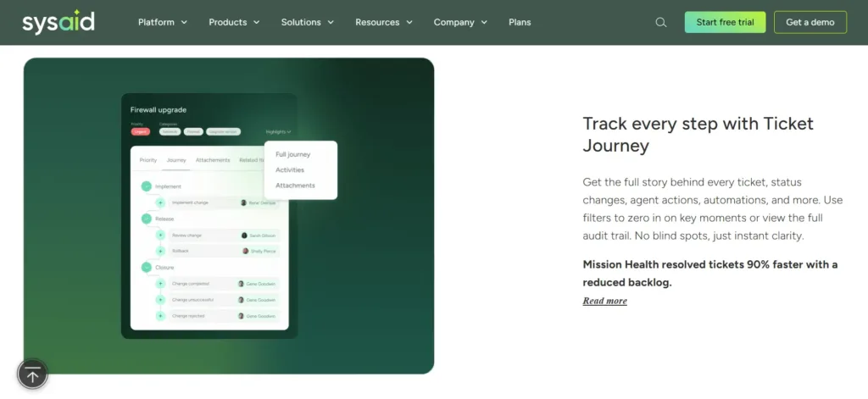Screen dimensions: 868x399
Task: Expand the Products menu
Action: 234,22
